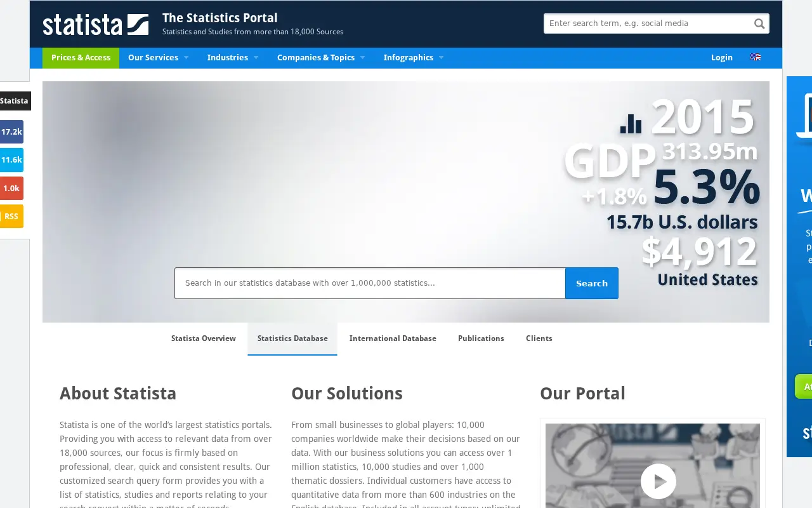The width and height of the screenshot is (812, 508).
Task: Click the dark Statista share button
Action: point(15,101)
